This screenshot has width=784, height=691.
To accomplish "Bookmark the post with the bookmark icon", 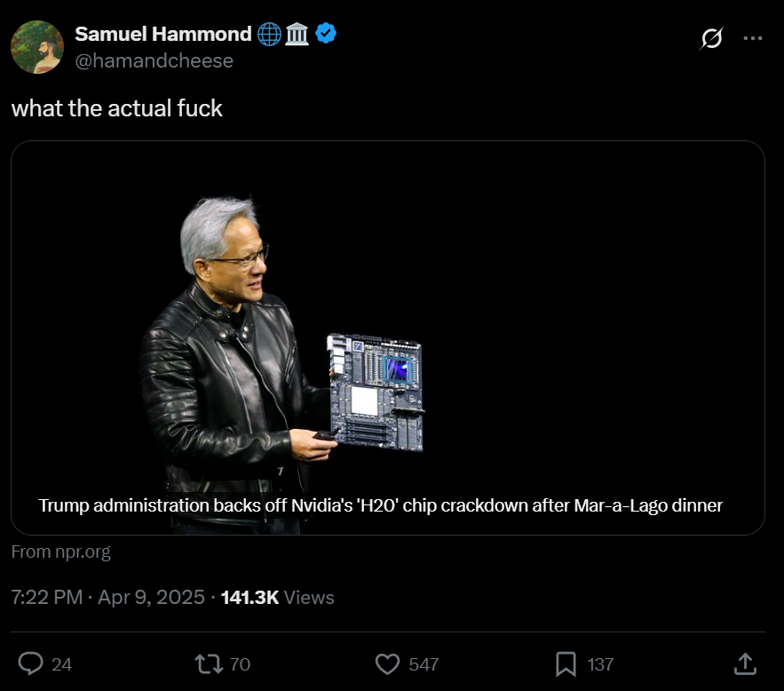I will click(566, 664).
